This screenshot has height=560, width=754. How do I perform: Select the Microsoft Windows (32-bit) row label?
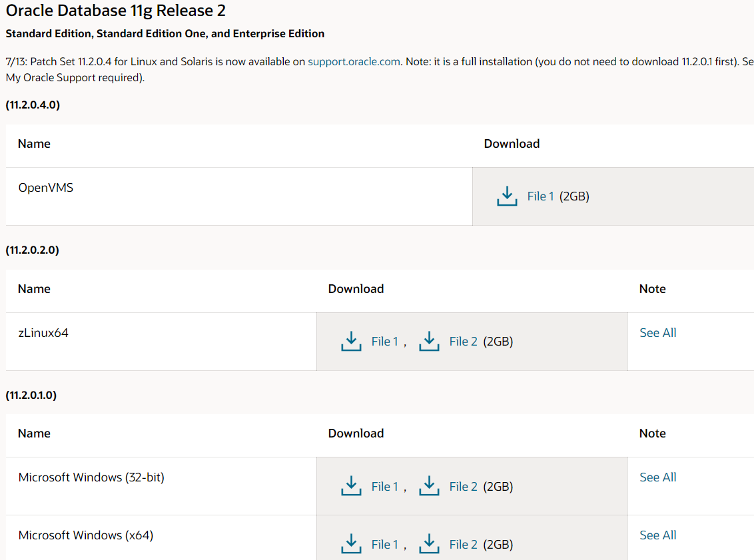point(91,477)
